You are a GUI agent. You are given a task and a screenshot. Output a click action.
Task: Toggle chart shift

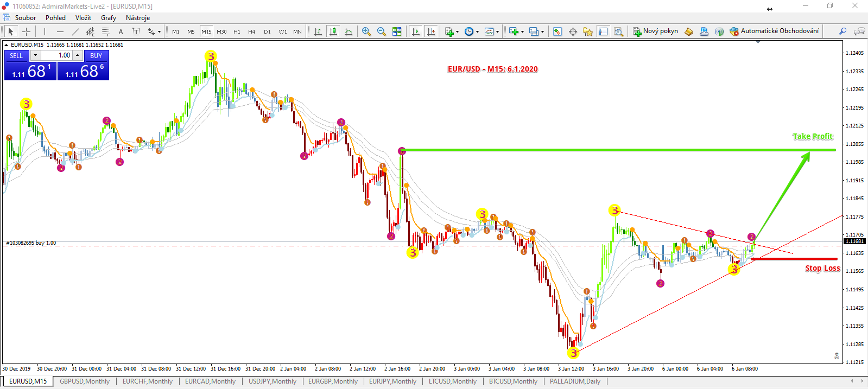click(431, 31)
